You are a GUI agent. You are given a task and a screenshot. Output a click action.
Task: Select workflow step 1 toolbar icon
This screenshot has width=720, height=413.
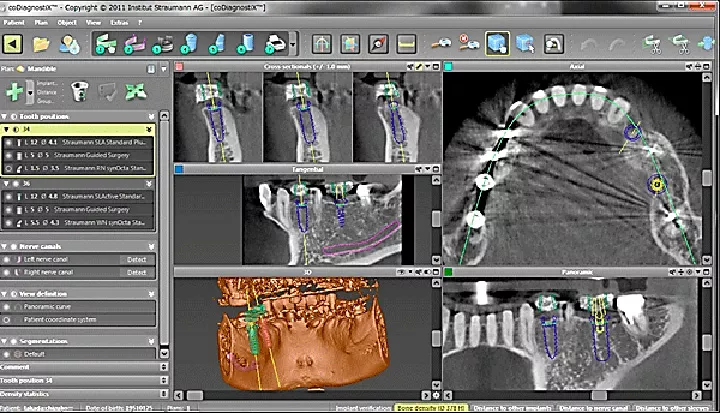coord(105,44)
